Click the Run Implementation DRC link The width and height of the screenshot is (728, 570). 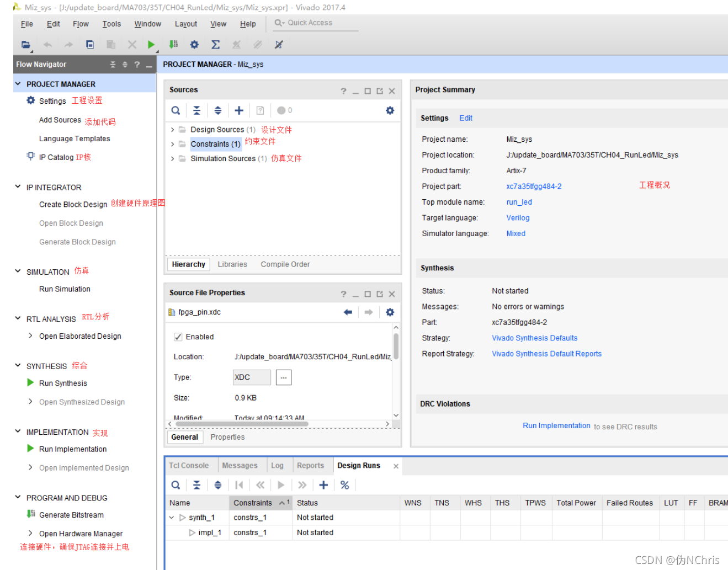pos(556,425)
